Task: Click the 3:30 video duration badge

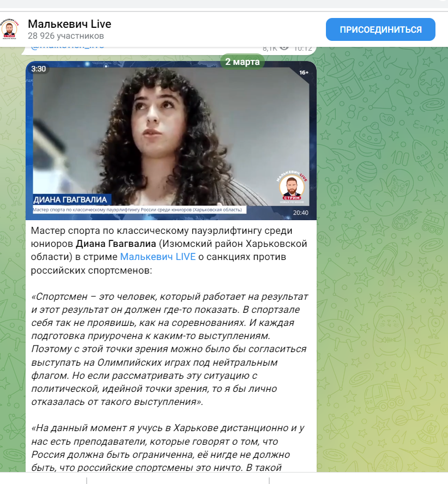Action: click(38, 69)
